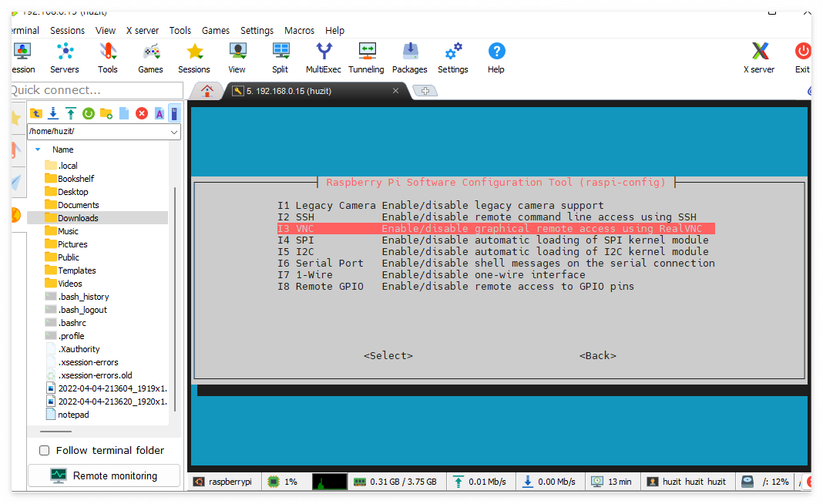Open the Tools menu in menu bar
This screenshot has height=504, width=823.
click(180, 31)
